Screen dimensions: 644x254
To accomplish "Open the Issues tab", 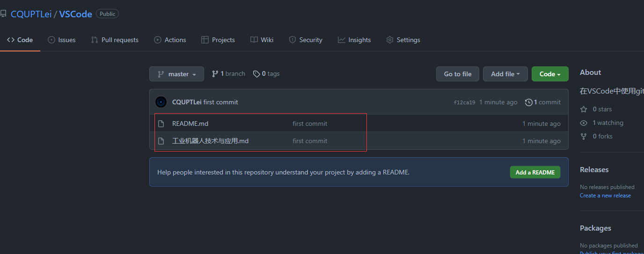I will click(62, 40).
